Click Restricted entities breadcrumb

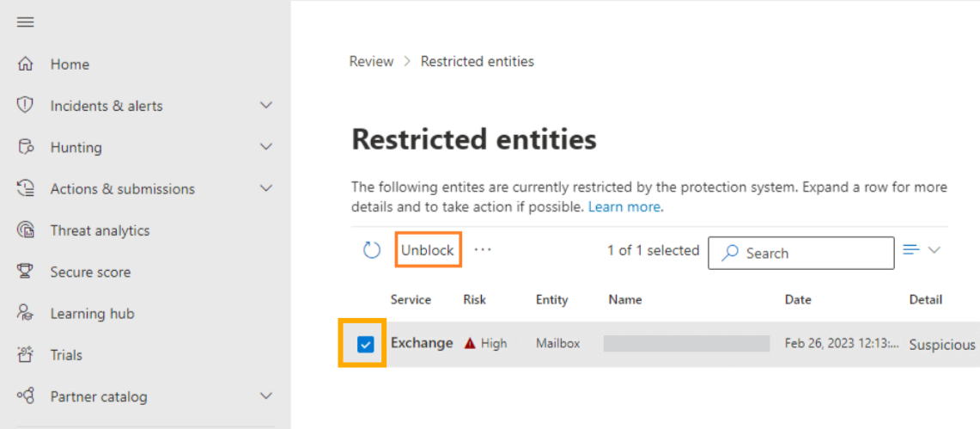[x=478, y=61]
